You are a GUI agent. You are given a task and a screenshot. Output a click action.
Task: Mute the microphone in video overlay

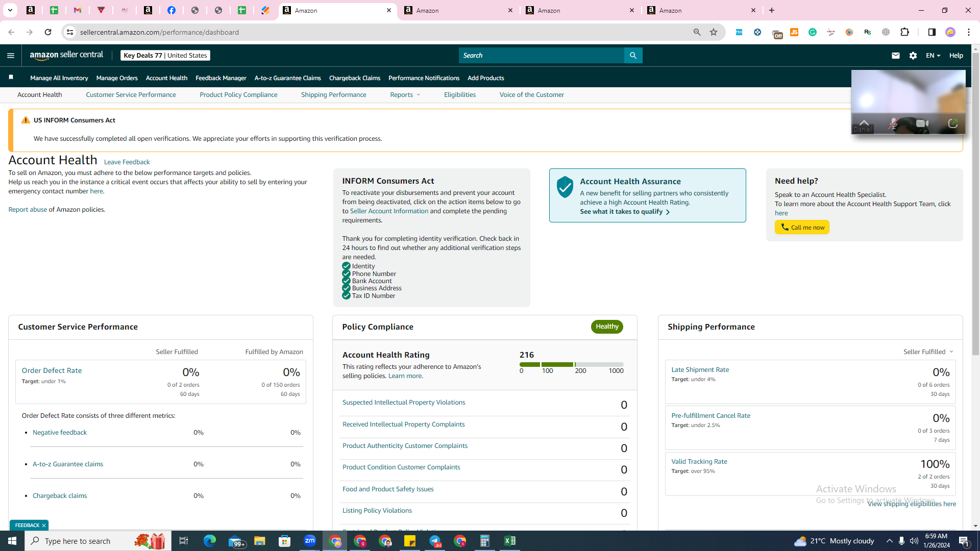tap(892, 123)
